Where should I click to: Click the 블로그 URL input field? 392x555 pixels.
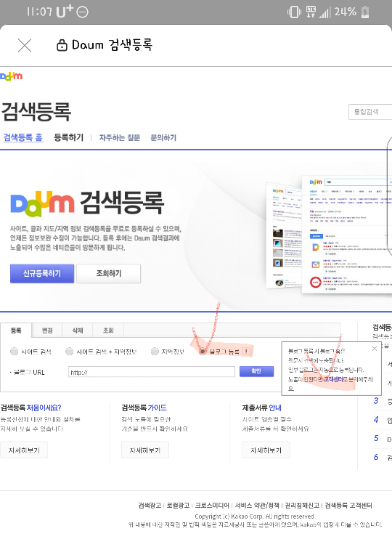152,372
